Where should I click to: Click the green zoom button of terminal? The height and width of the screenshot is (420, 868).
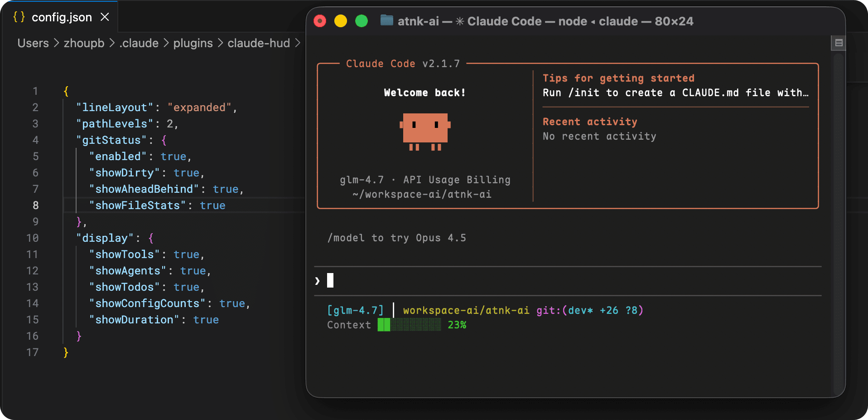point(362,21)
